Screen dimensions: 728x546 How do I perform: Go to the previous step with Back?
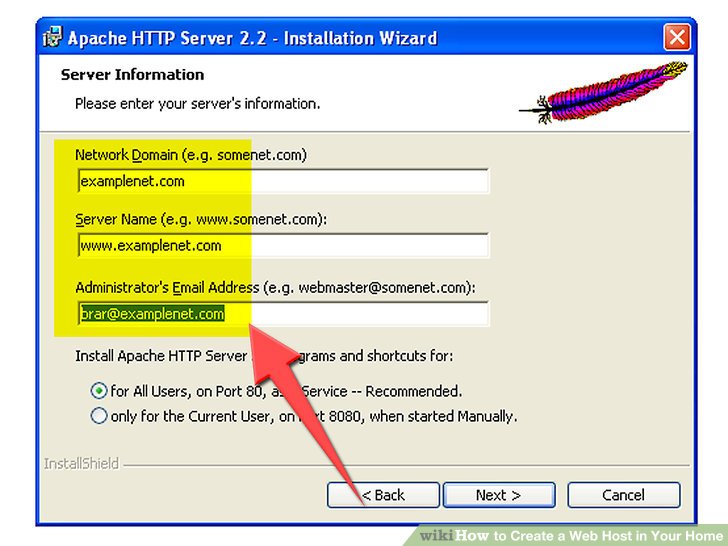pyautogui.click(x=383, y=495)
